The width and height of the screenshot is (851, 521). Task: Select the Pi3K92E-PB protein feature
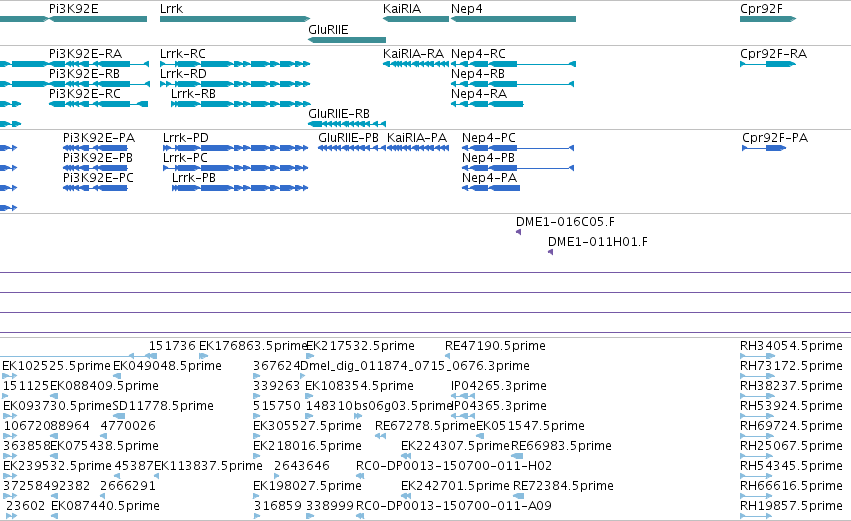(95, 168)
